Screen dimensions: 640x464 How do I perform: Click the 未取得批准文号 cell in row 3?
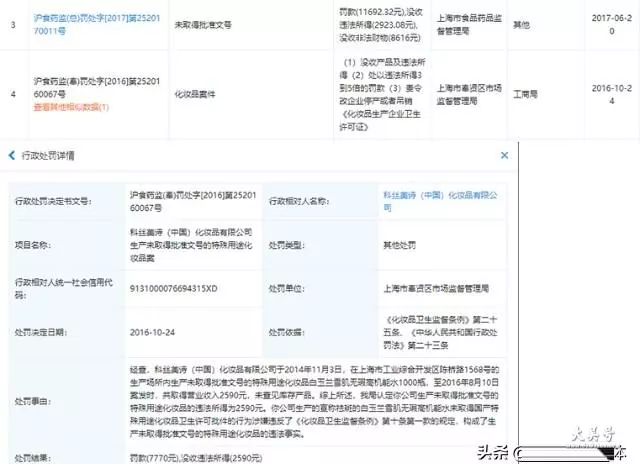coord(203,25)
